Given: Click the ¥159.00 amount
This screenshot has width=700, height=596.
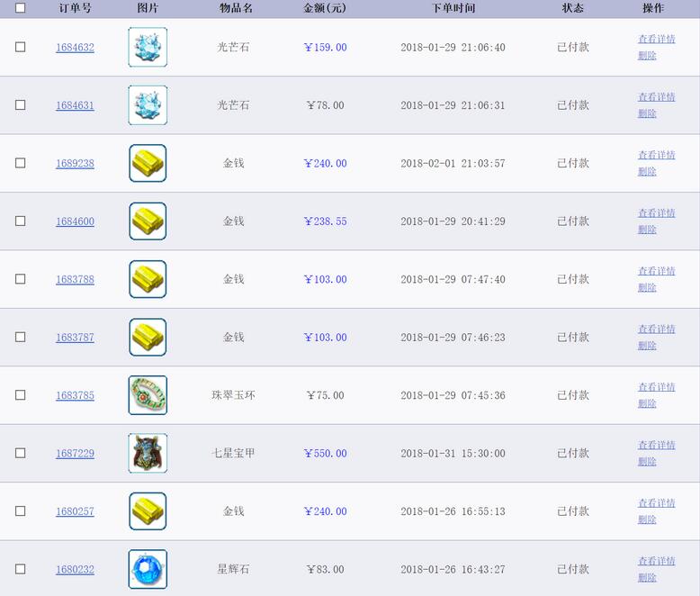Looking at the screenshot, I should click(x=325, y=48).
